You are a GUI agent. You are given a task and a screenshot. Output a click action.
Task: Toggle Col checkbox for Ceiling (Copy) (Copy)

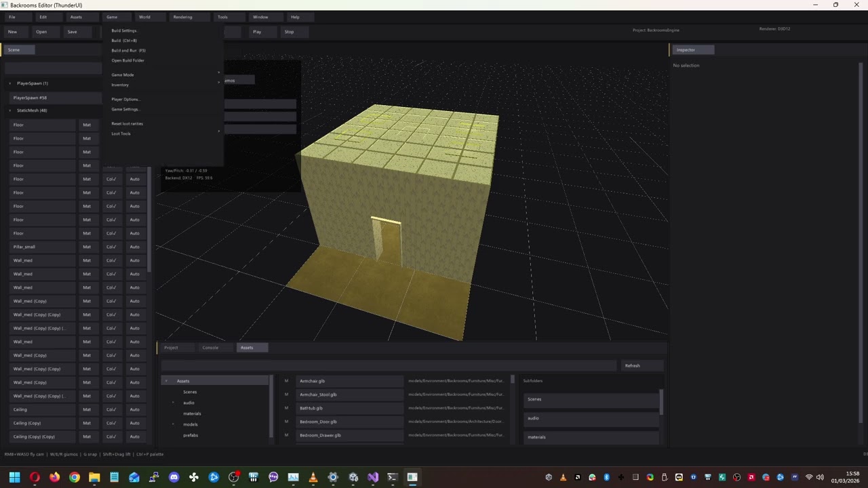tap(111, 436)
